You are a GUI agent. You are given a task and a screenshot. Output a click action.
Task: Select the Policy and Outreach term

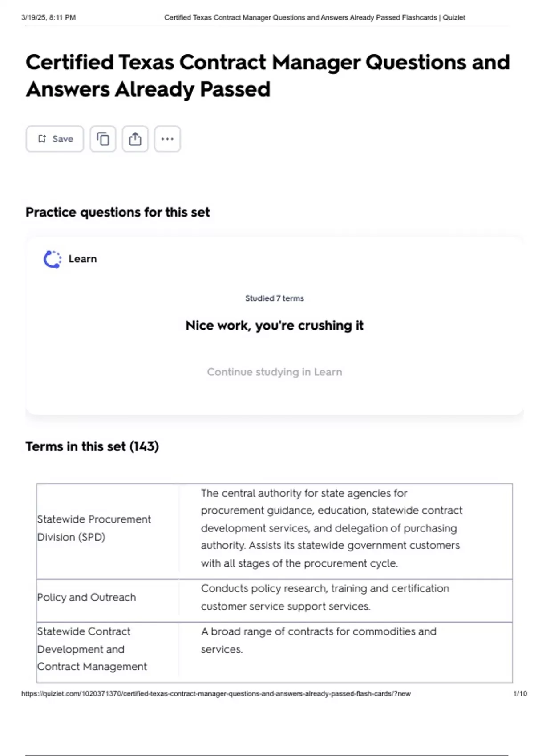click(86, 597)
